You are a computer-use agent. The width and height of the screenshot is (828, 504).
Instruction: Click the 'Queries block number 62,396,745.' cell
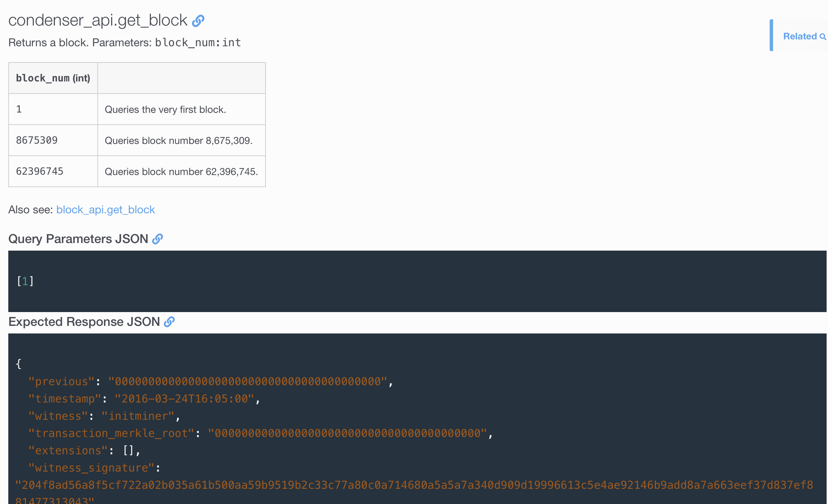pos(181,172)
